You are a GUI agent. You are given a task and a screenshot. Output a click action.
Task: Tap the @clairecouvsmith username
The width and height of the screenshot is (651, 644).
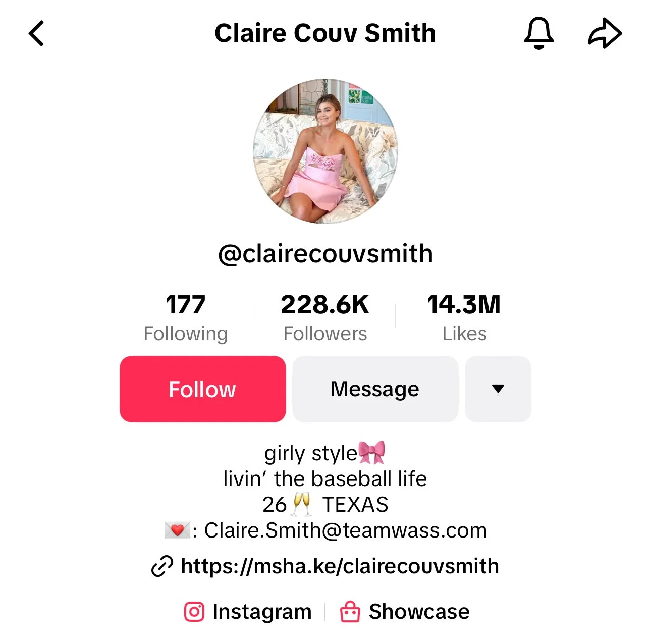[325, 254]
